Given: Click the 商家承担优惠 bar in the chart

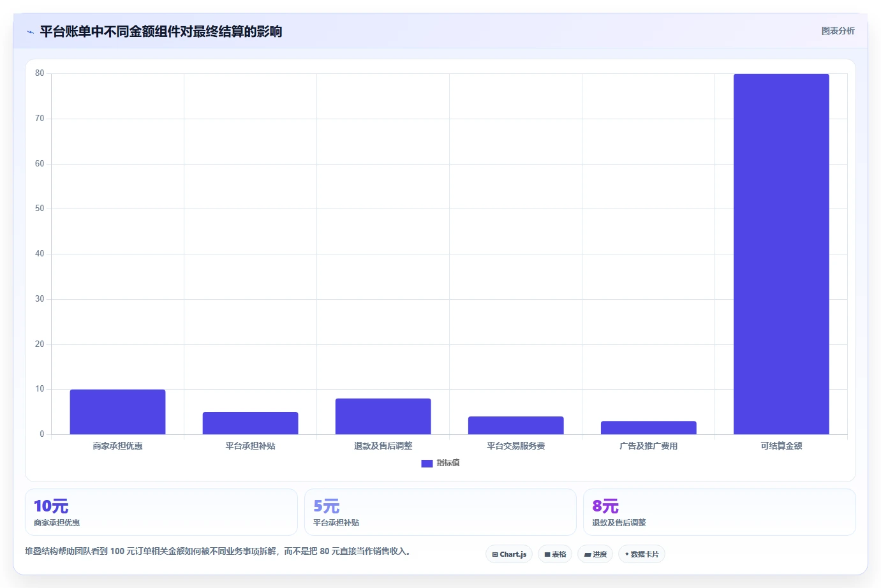Looking at the screenshot, I should click(x=117, y=412).
